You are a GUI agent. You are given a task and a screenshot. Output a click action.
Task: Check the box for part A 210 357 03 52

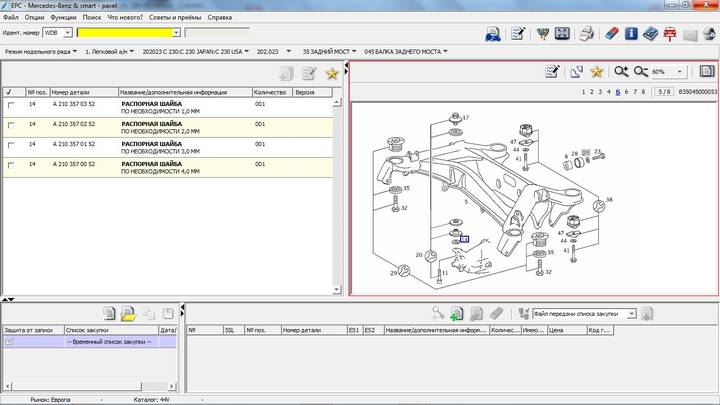(x=10, y=105)
